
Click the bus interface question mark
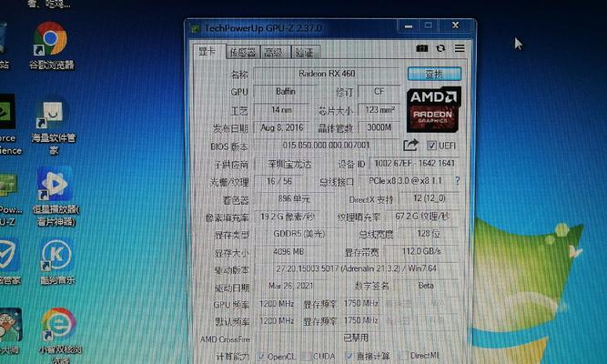[x=457, y=181]
